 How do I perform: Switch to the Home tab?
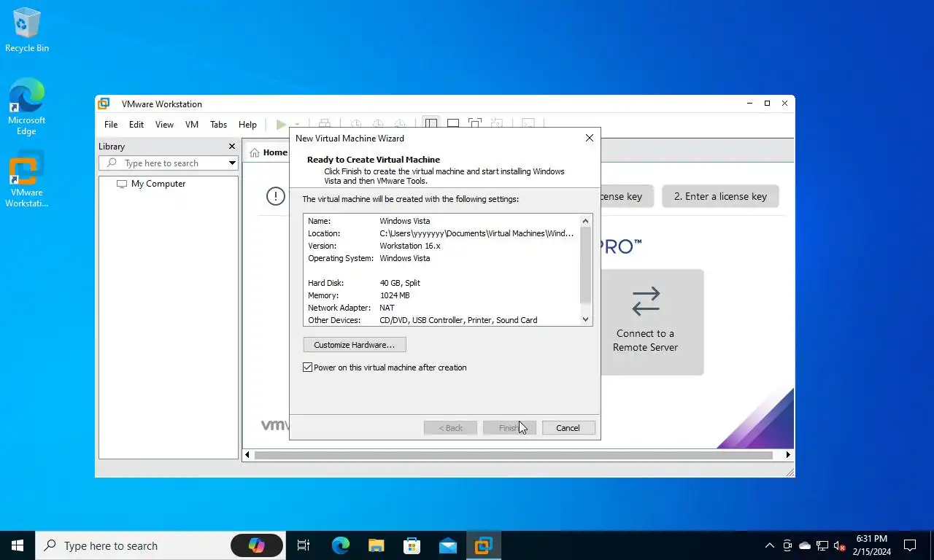tap(268, 152)
